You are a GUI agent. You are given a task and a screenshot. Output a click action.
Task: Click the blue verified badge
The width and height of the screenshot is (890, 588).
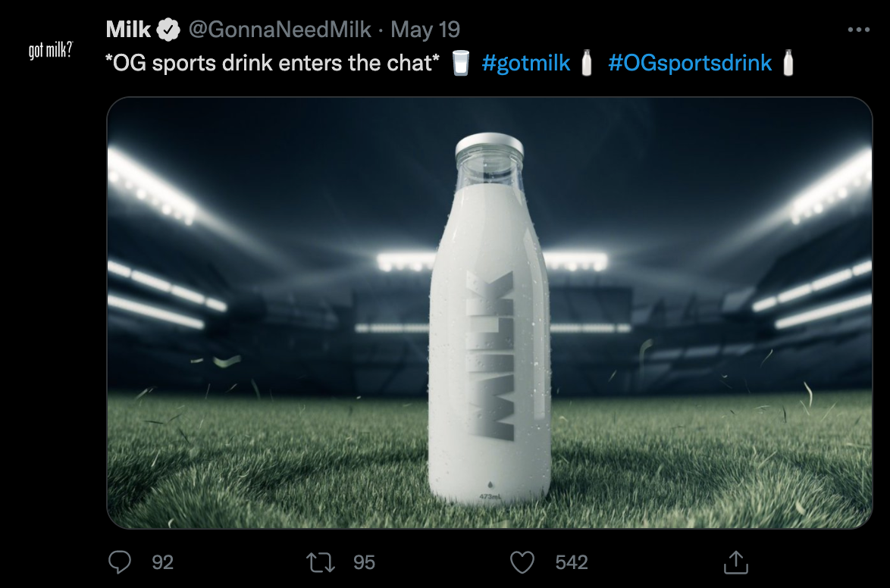(168, 30)
